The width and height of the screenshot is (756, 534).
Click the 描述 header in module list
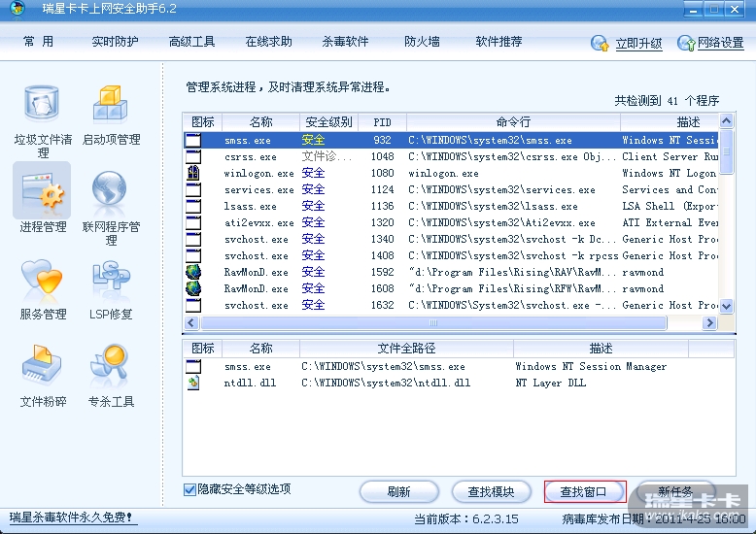(x=601, y=349)
